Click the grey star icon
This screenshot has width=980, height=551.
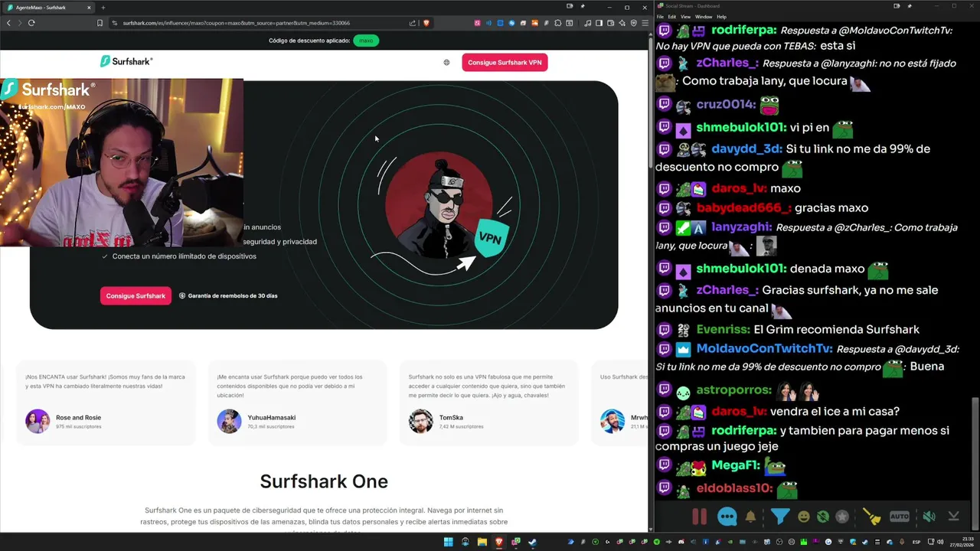[842, 517]
